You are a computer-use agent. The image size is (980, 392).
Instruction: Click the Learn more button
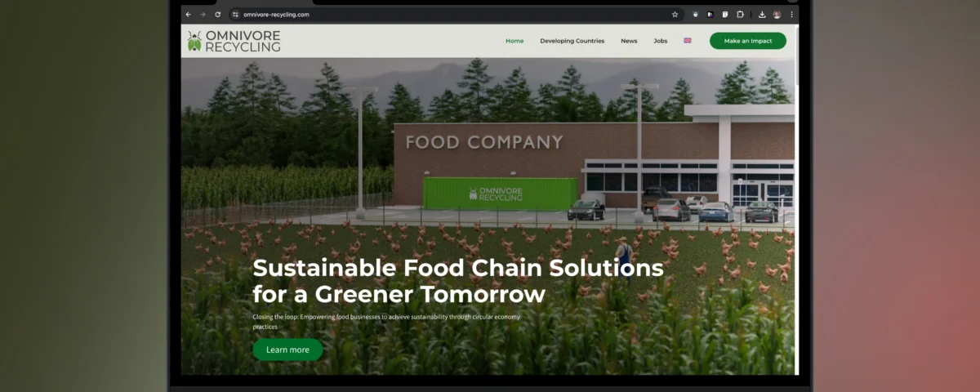287,350
